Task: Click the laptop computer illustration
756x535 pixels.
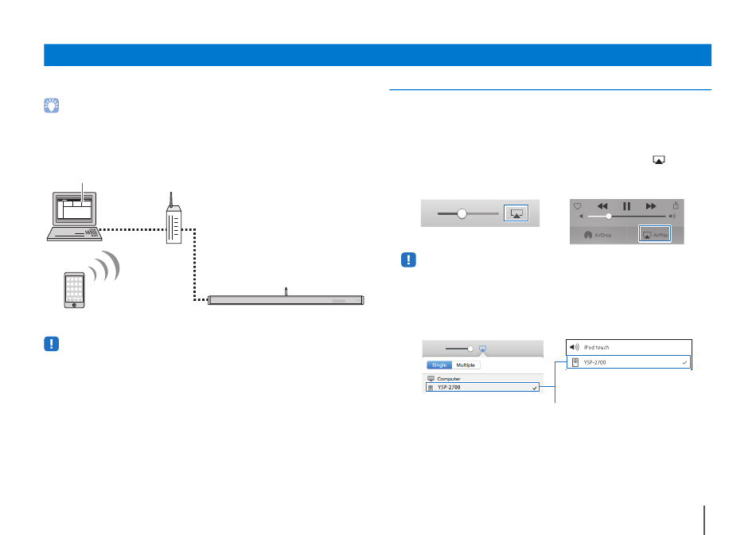Action: pyautogui.click(x=74, y=216)
